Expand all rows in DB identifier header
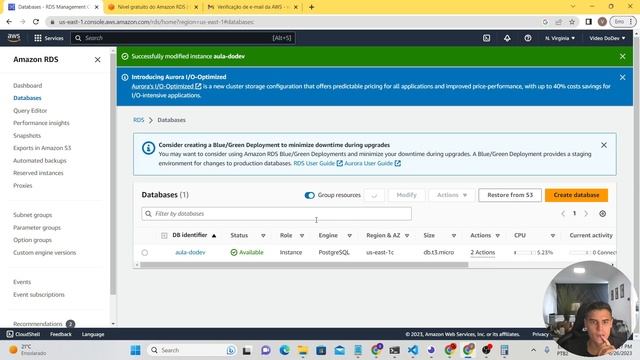640x360 pixels. pos(164,236)
